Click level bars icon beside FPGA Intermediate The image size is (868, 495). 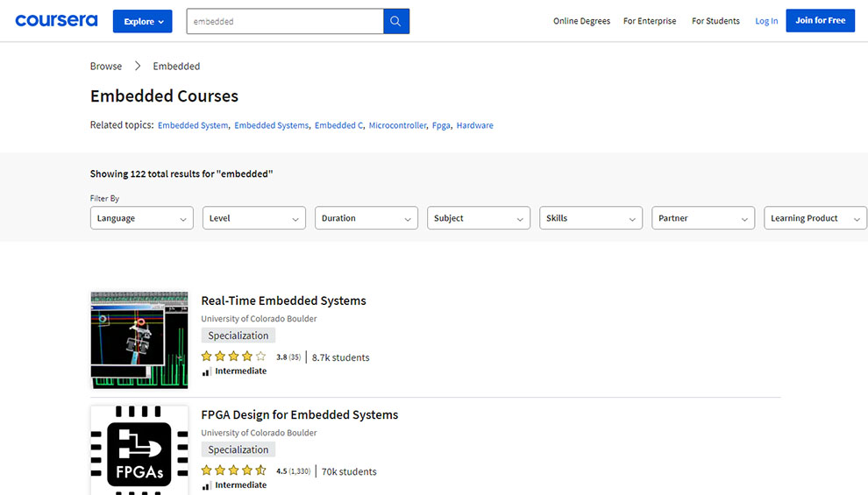pyautogui.click(x=206, y=485)
